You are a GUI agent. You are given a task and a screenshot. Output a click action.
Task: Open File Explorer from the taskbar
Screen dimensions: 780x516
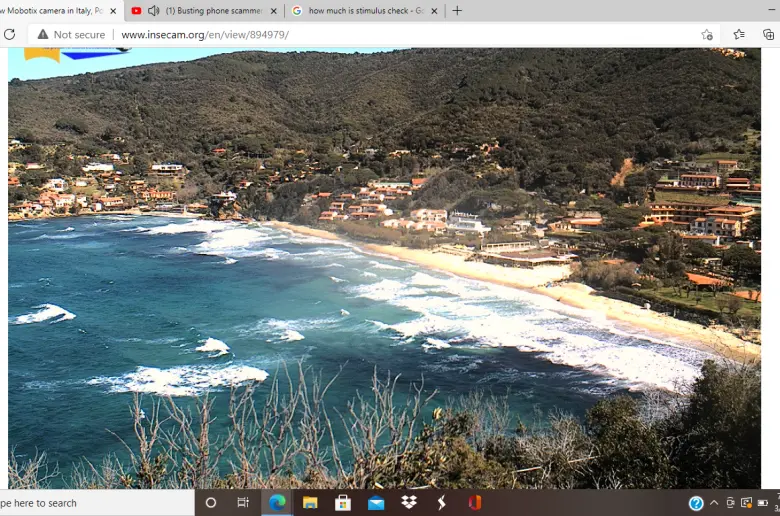coord(310,503)
